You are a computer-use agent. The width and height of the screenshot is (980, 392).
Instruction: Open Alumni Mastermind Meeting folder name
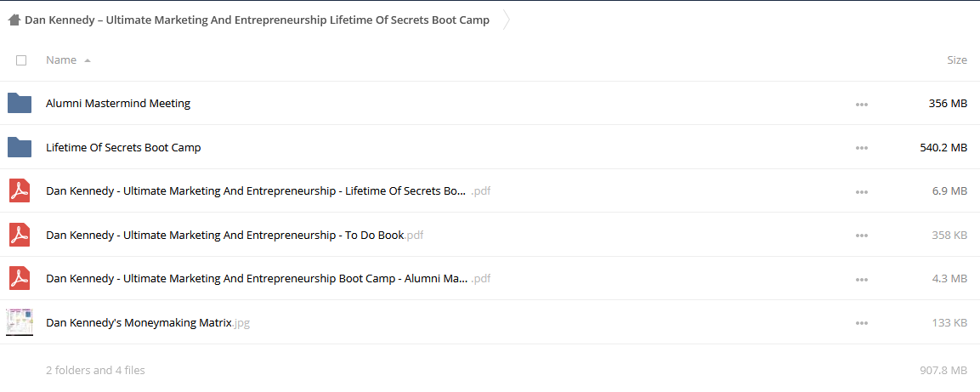tap(118, 103)
